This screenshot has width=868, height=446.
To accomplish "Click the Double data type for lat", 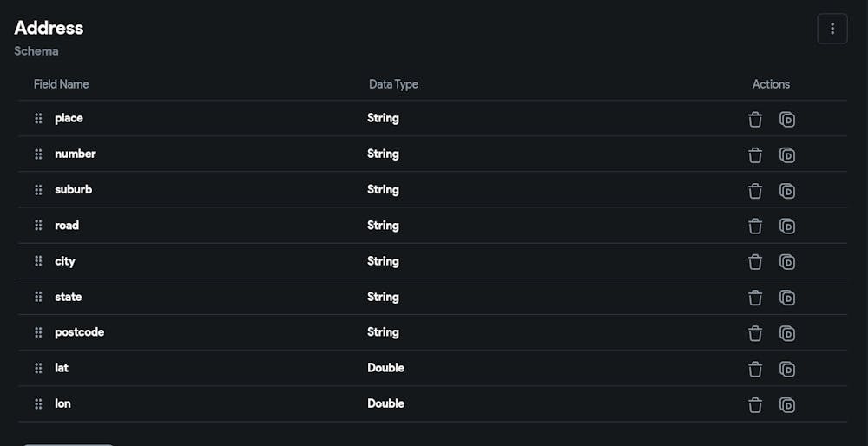I will point(385,368).
